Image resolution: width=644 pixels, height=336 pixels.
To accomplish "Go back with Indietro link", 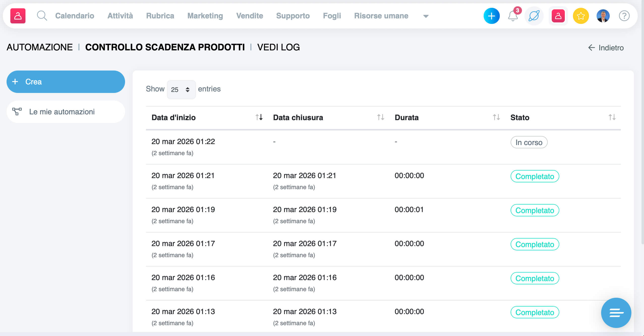I will pyautogui.click(x=606, y=48).
